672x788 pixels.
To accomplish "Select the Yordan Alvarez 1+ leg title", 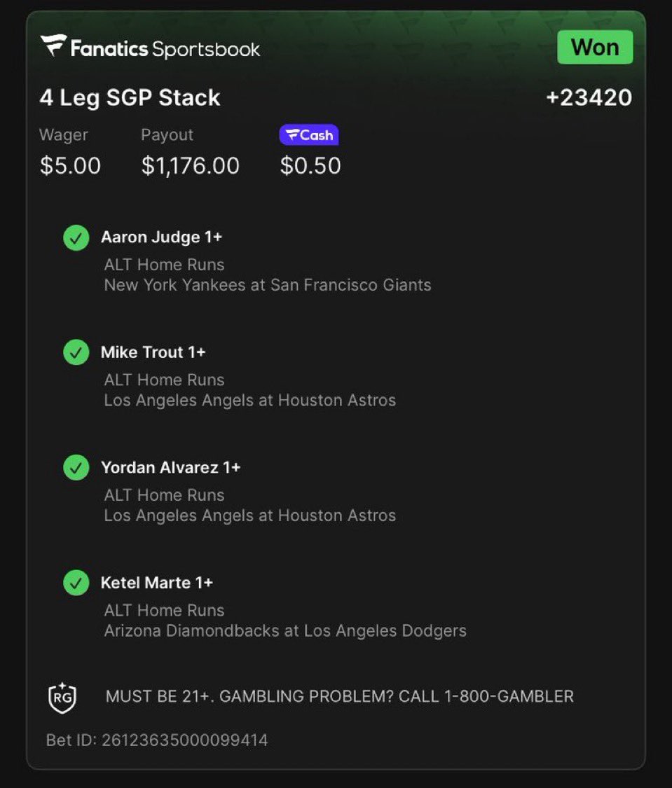I will (171, 467).
